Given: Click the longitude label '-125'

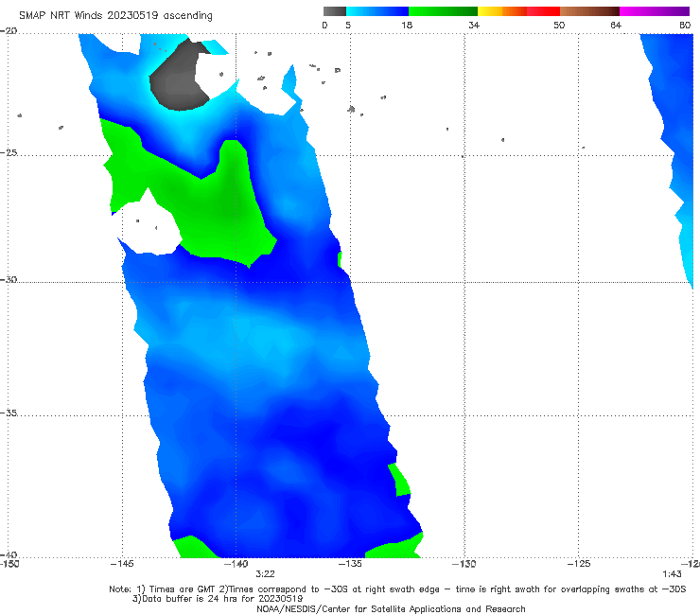Looking at the screenshot, I should 579,564.
